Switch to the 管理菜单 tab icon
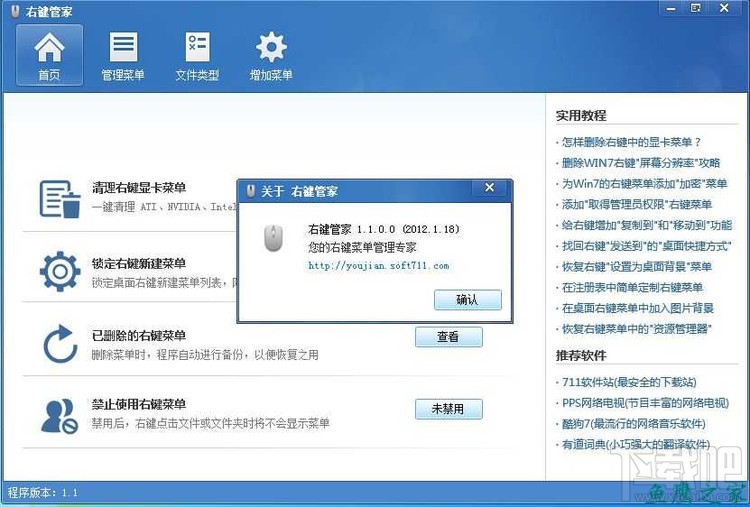The image size is (750, 507). (123, 47)
